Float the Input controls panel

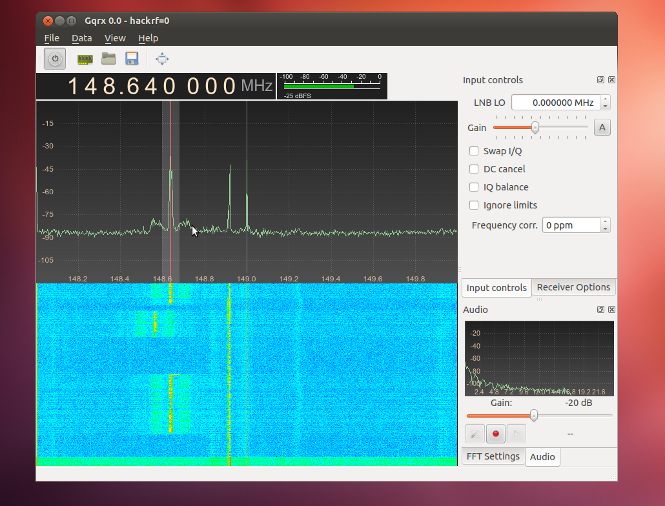click(x=600, y=80)
